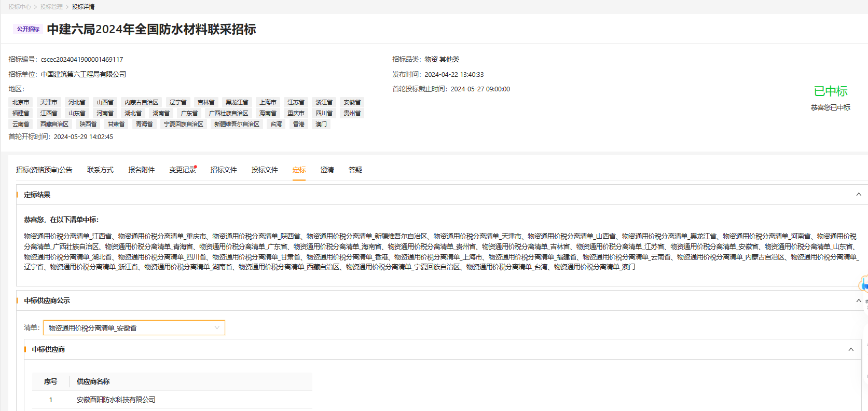Screen dimensions: 868x411
Task: Click the tender title 中建六局2024年全国防水材料联采招标
Action: click(x=151, y=29)
